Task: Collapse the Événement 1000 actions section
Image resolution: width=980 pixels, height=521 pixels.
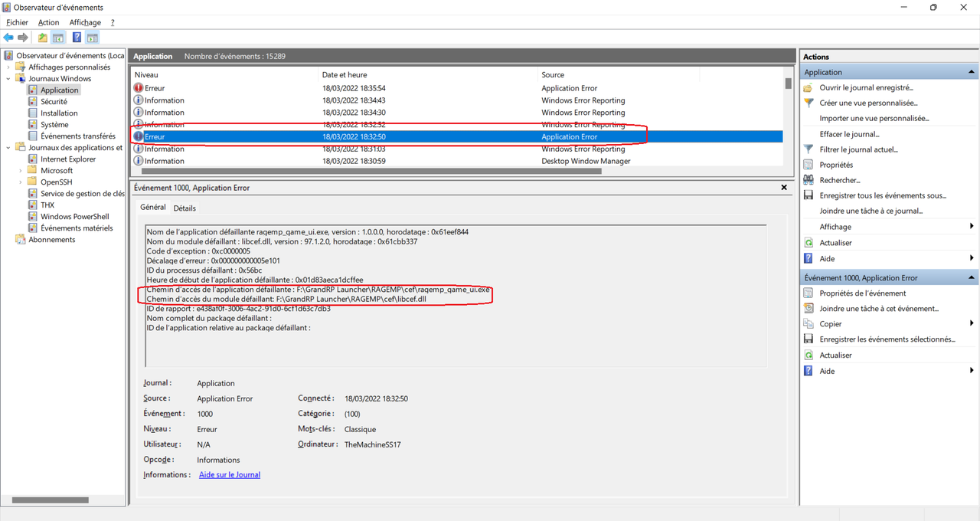Action: (972, 277)
